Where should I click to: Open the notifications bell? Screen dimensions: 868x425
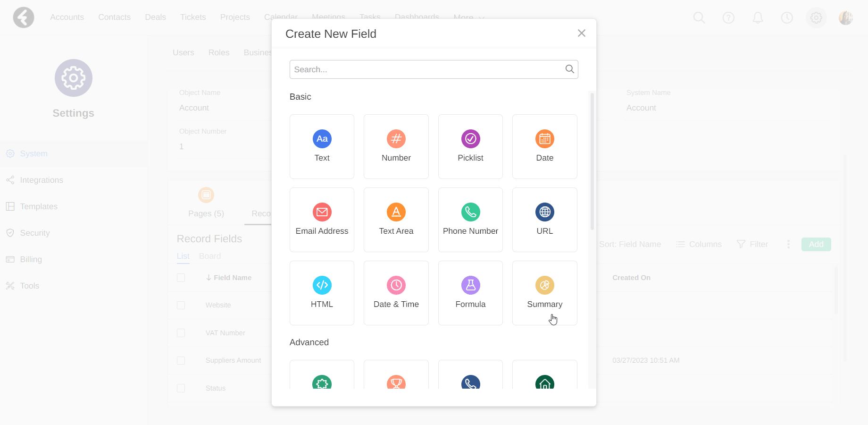758,17
